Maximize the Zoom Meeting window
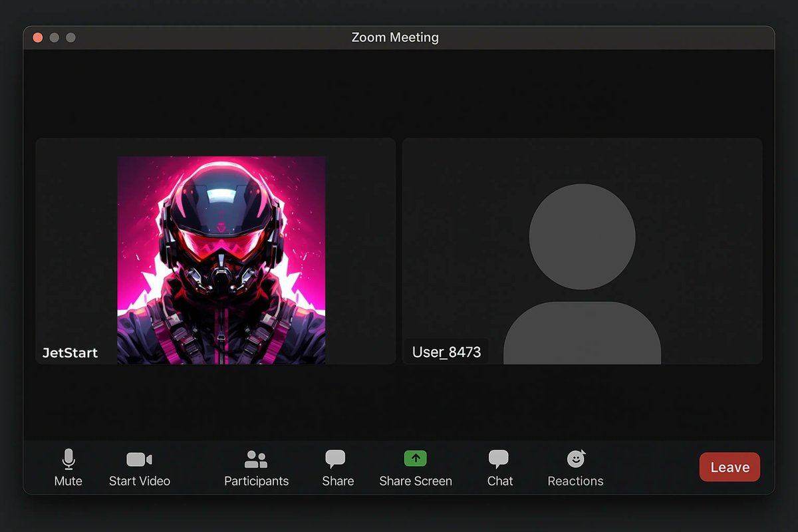Viewport: 798px width, 532px height. 70,38
